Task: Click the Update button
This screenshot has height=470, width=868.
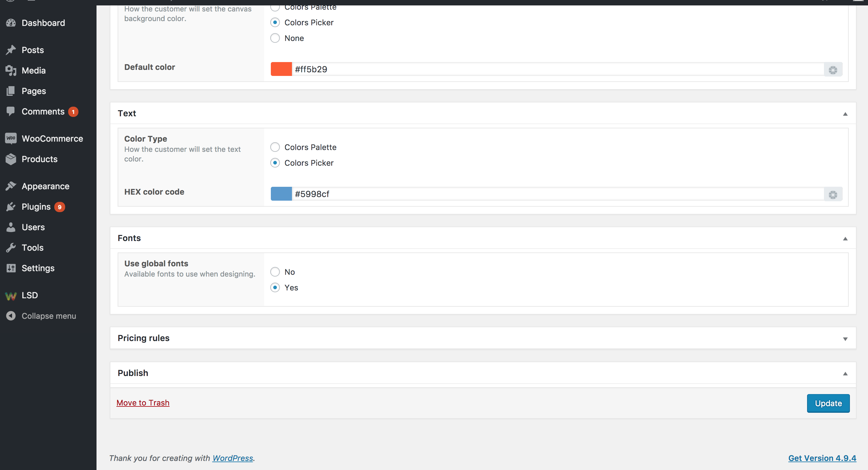Action: tap(828, 403)
